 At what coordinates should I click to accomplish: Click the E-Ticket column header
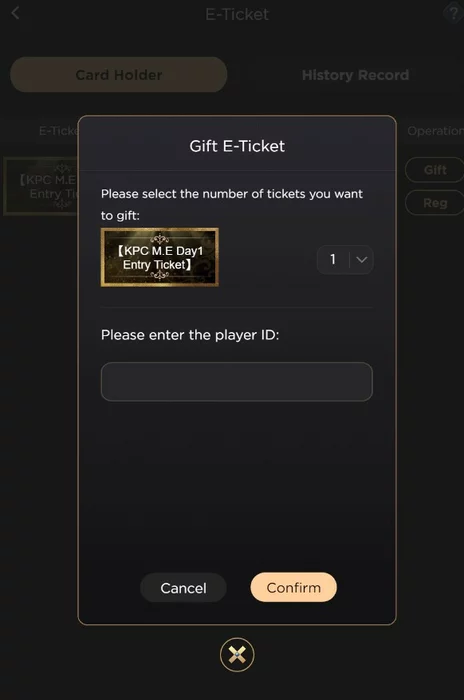click(59, 131)
